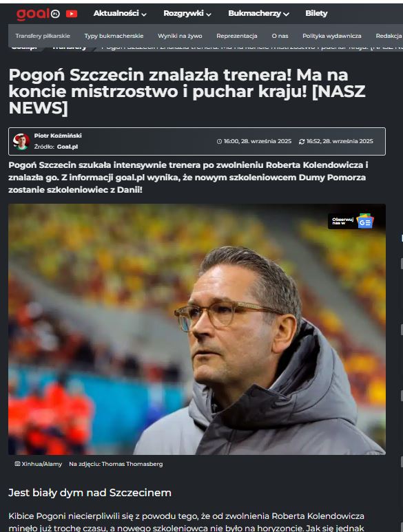This screenshot has width=403, height=532.
Task: Go to Transfery piłkarskie section
Action: 43,36
